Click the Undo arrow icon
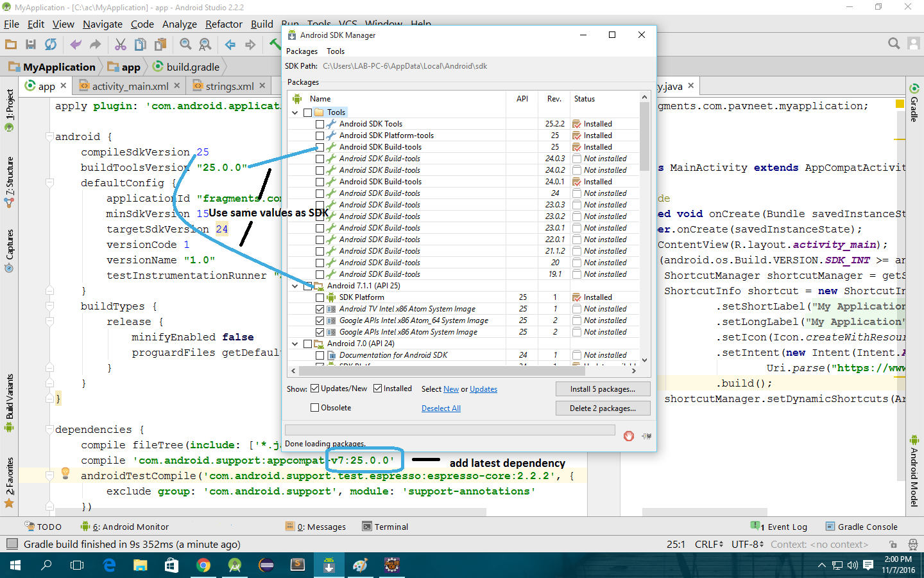 click(x=76, y=44)
